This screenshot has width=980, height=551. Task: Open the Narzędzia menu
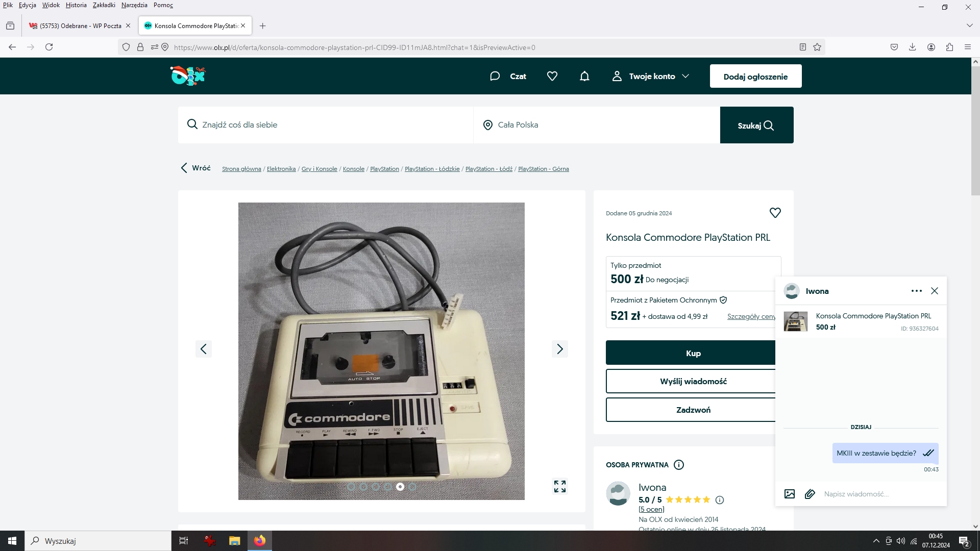[134, 5]
